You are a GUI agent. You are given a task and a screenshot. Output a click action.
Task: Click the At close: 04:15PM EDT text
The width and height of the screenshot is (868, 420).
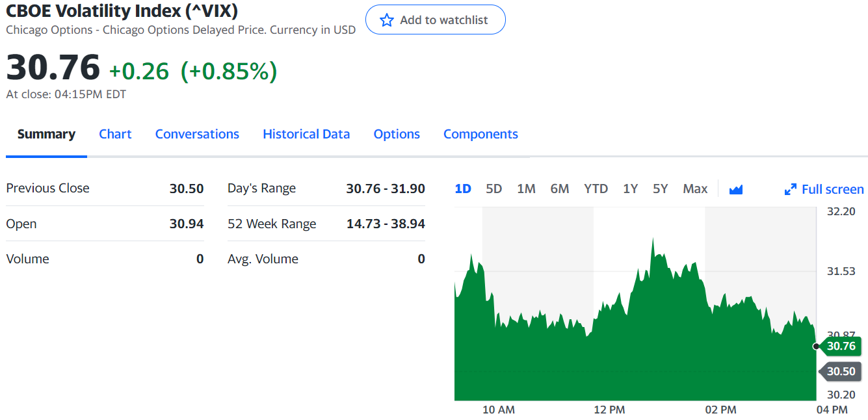tap(66, 94)
